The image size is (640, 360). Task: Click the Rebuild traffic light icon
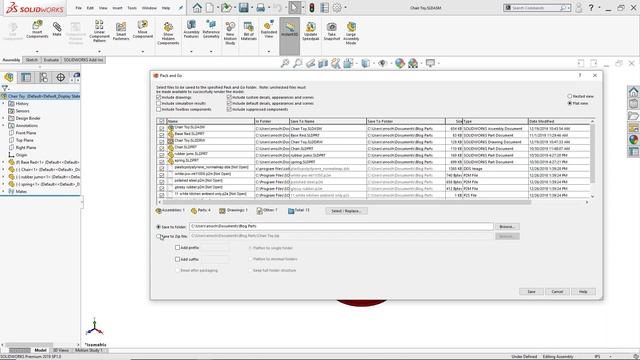(x=311, y=8)
